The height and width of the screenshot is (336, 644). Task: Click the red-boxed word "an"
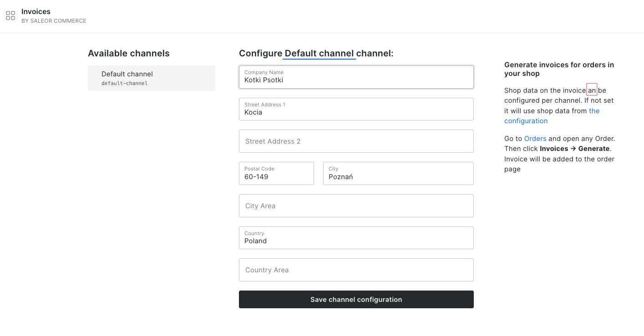(x=591, y=89)
